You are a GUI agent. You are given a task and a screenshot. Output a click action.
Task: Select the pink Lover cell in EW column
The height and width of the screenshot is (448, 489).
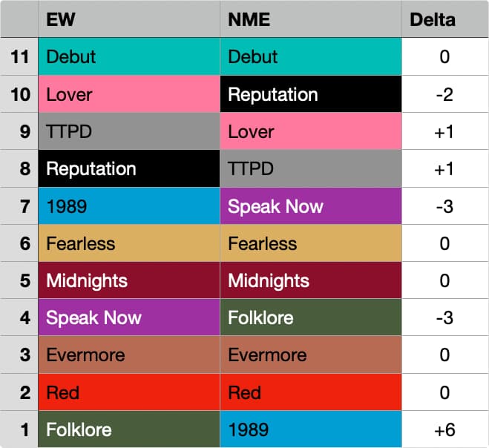point(128,94)
